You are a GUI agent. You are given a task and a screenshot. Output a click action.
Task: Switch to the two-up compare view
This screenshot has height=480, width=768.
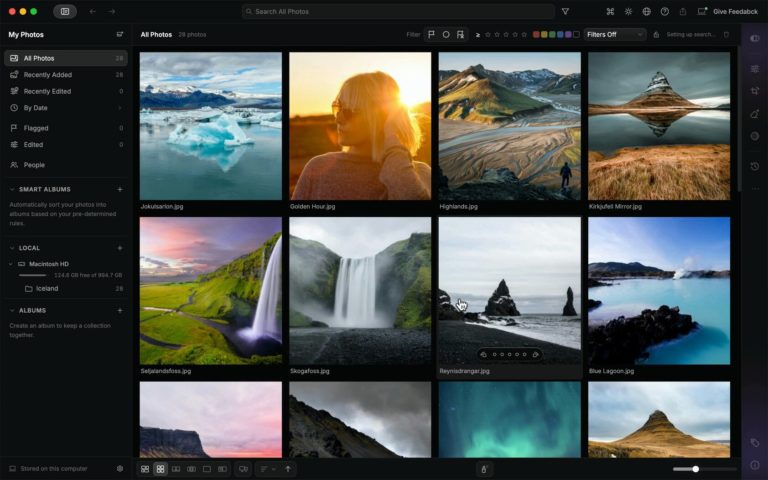coord(176,469)
